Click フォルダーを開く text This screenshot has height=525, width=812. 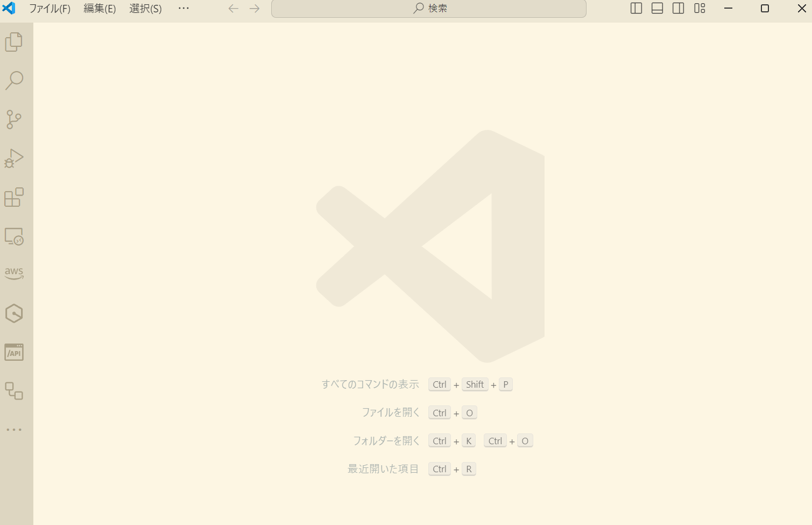386,441
